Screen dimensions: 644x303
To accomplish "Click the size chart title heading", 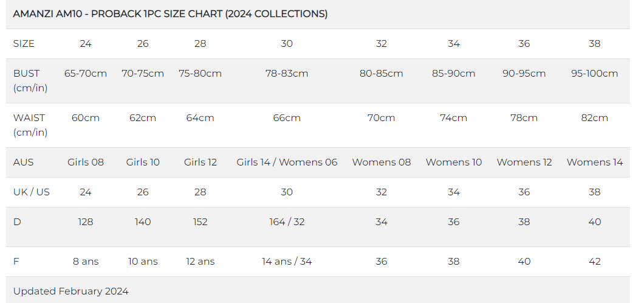I will [170, 14].
